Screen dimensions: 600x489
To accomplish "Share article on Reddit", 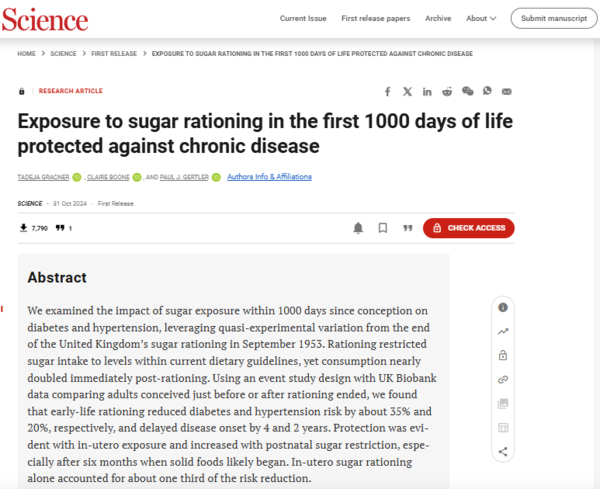I will point(447,91).
